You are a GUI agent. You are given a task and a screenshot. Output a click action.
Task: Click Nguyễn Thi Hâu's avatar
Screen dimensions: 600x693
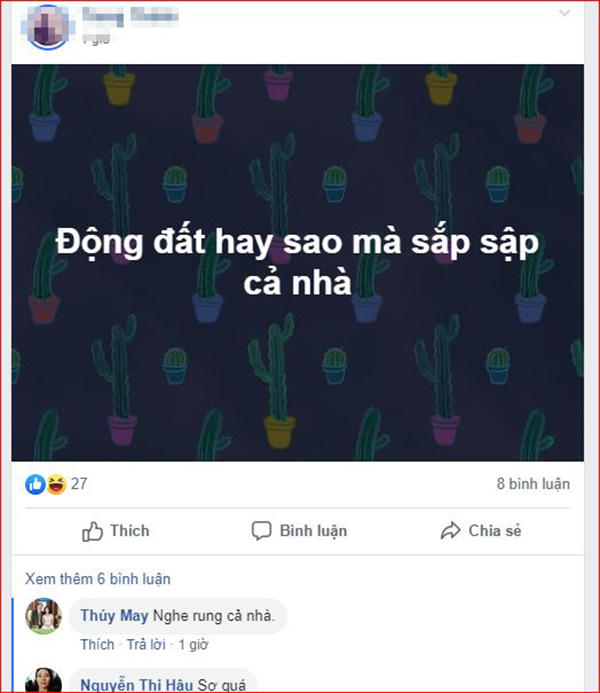click(x=44, y=678)
